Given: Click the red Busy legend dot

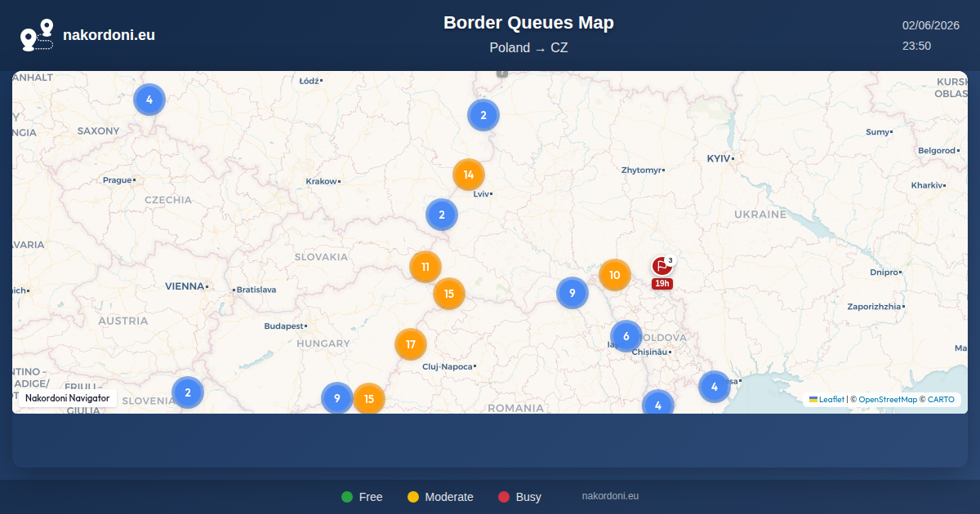Looking at the screenshot, I should (x=504, y=497).
